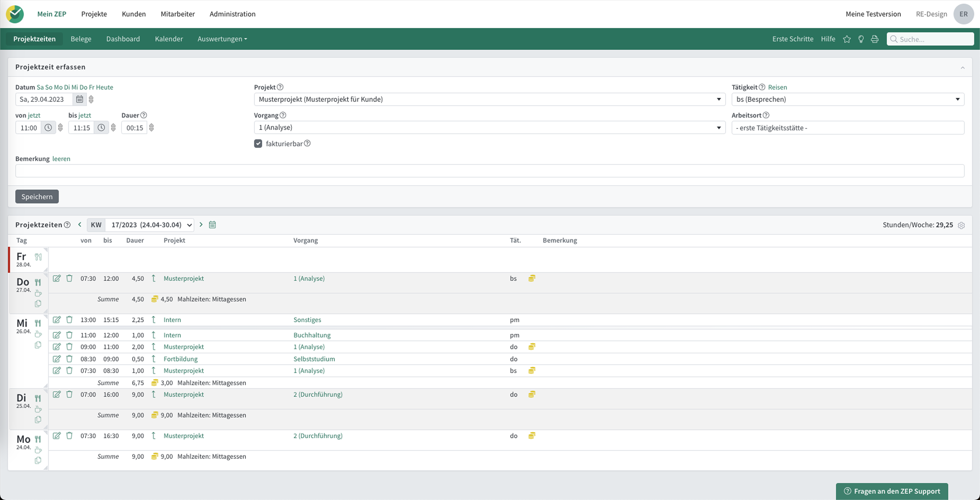Viewport: 980px width, 500px height.
Task: Click the Dauer stepper arrows
Action: click(x=151, y=127)
